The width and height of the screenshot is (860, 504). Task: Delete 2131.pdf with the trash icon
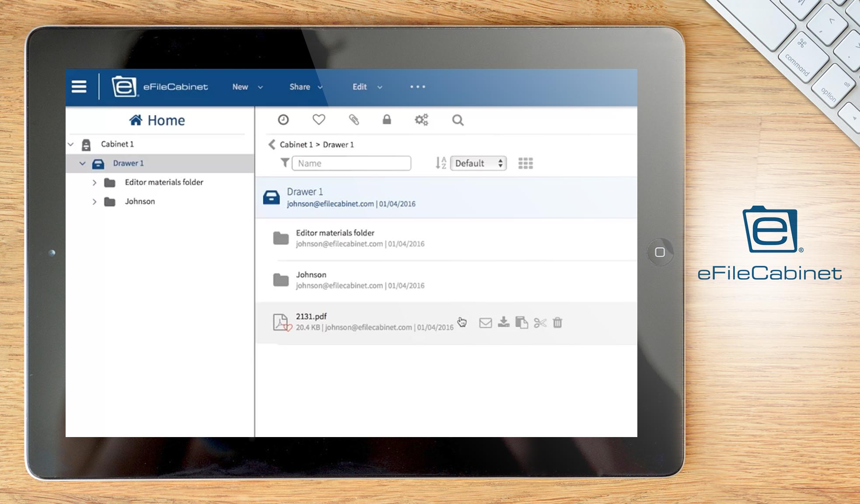pyautogui.click(x=557, y=322)
